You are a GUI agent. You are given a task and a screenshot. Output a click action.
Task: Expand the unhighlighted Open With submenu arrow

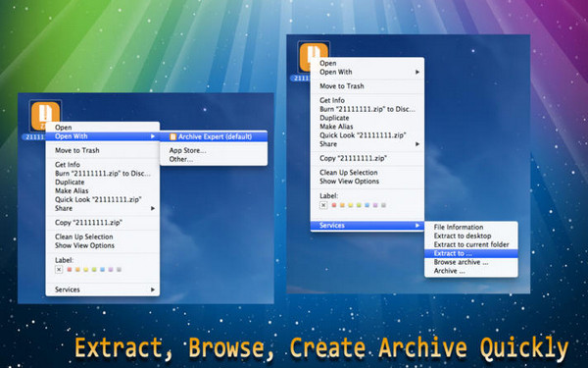pyautogui.click(x=417, y=72)
